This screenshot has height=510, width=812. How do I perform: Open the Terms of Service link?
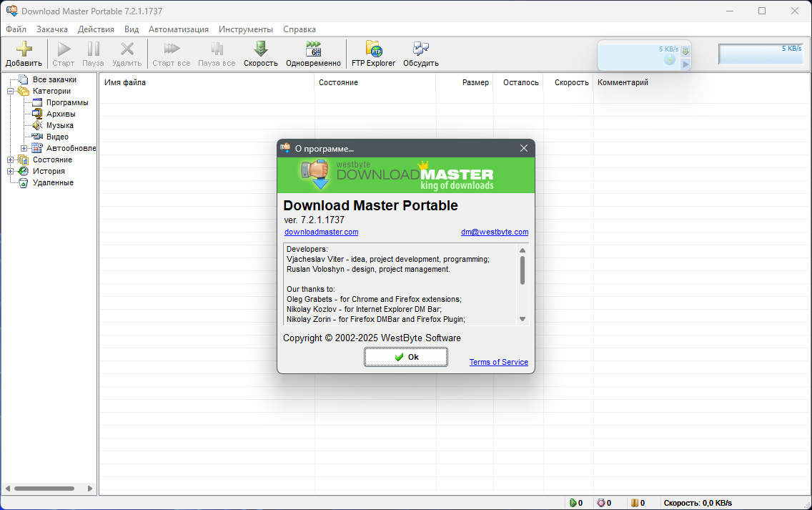499,362
